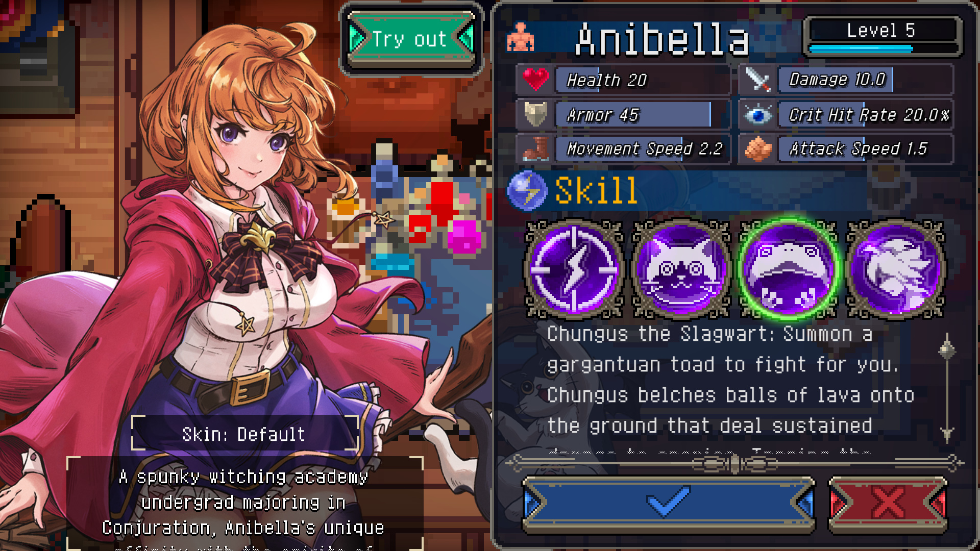Screen dimensions: 980x551
Task: Click the fist Attack Speed icon
Action: click(758, 148)
